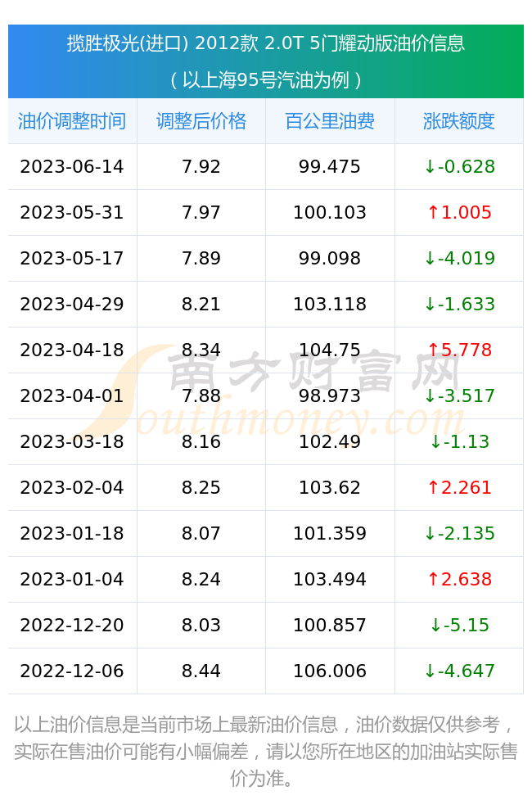Click the date 2022-12-20
532x800 pixels.
tap(72, 626)
